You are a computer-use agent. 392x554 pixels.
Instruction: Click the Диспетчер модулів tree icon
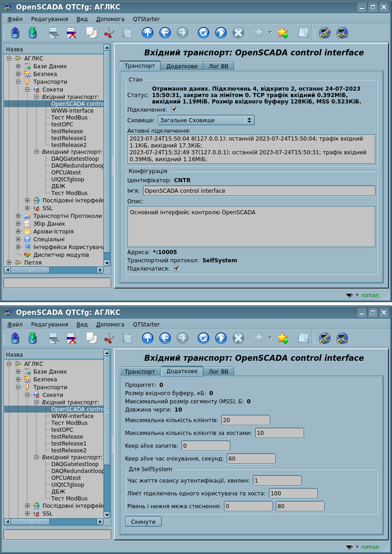point(27,255)
